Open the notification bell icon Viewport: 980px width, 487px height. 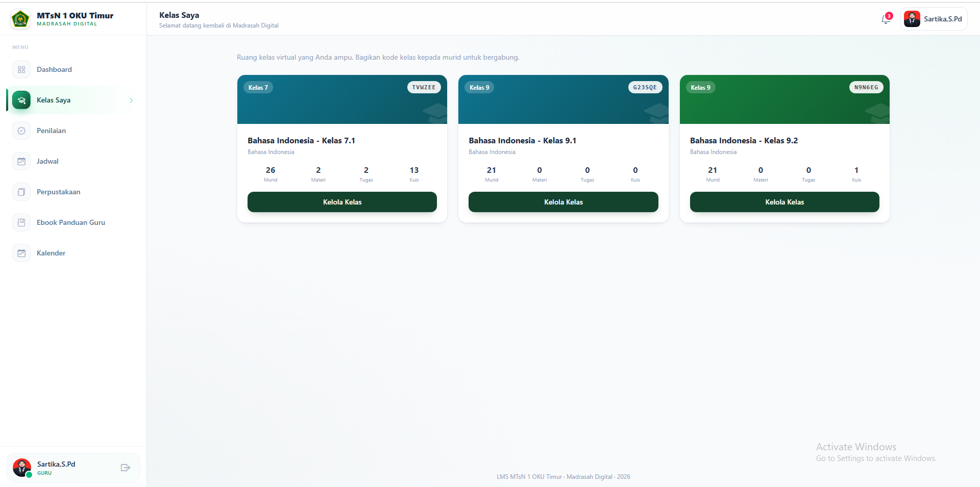click(886, 19)
